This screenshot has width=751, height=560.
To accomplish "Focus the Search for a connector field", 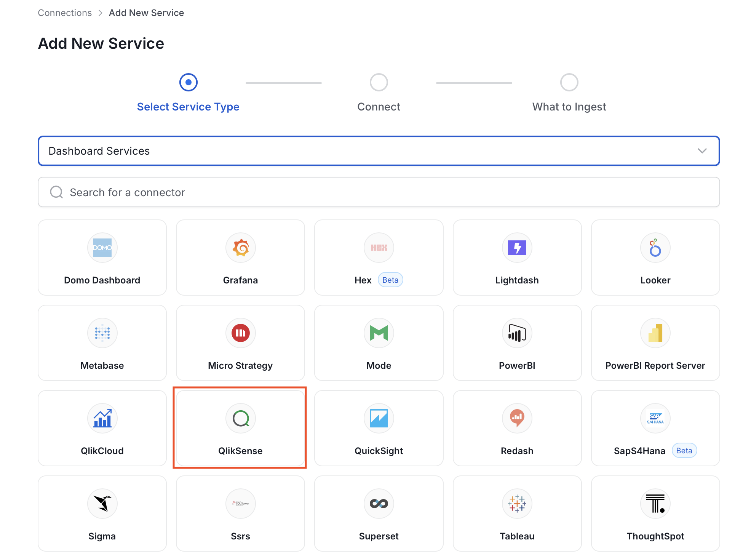I will 379,192.
